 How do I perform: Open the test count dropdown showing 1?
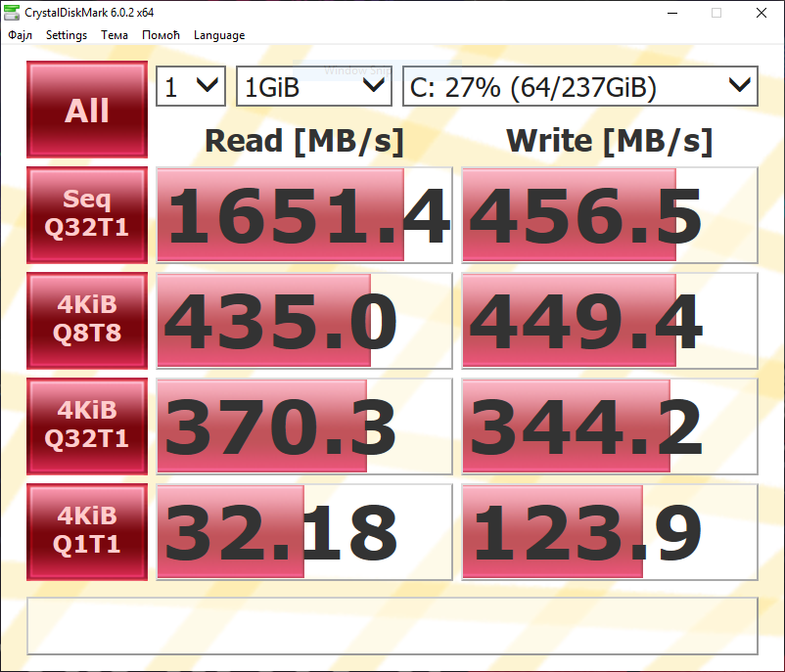coord(191,86)
